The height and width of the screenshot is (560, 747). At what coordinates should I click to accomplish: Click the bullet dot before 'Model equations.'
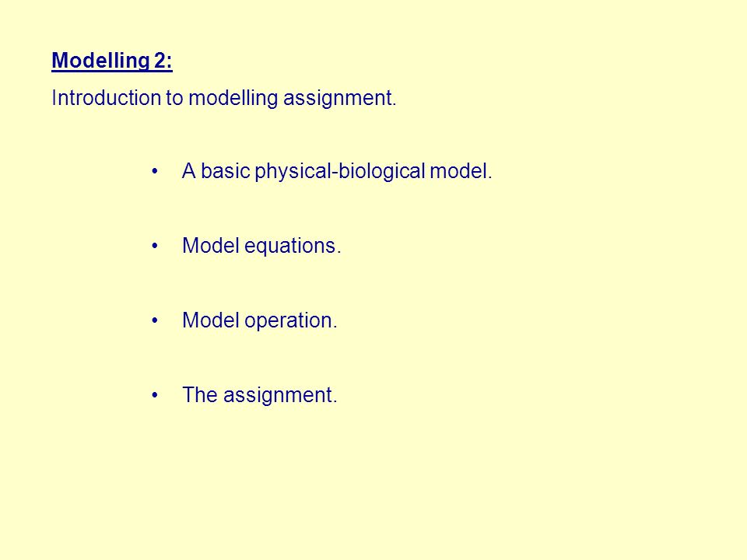[x=155, y=246]
